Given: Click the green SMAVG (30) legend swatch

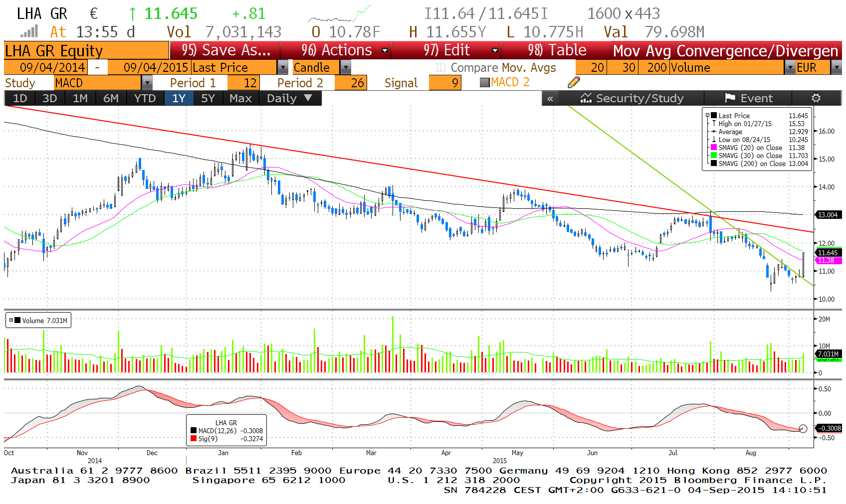Looking at the screenshot, I should 714,156.
